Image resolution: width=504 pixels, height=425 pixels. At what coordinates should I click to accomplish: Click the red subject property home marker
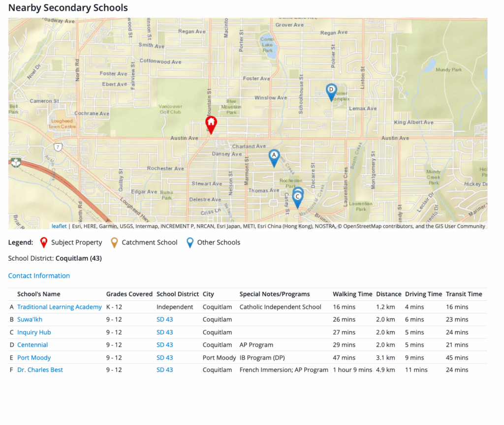point(211,125)
